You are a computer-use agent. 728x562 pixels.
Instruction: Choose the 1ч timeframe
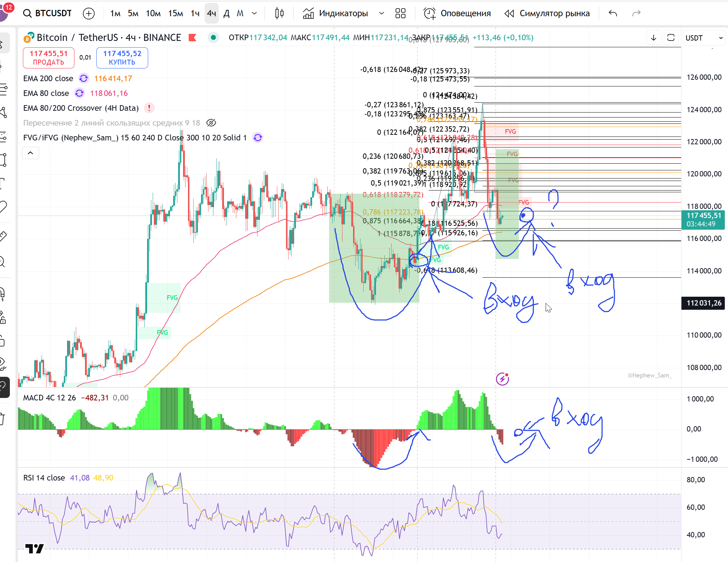tap(195, 13)
